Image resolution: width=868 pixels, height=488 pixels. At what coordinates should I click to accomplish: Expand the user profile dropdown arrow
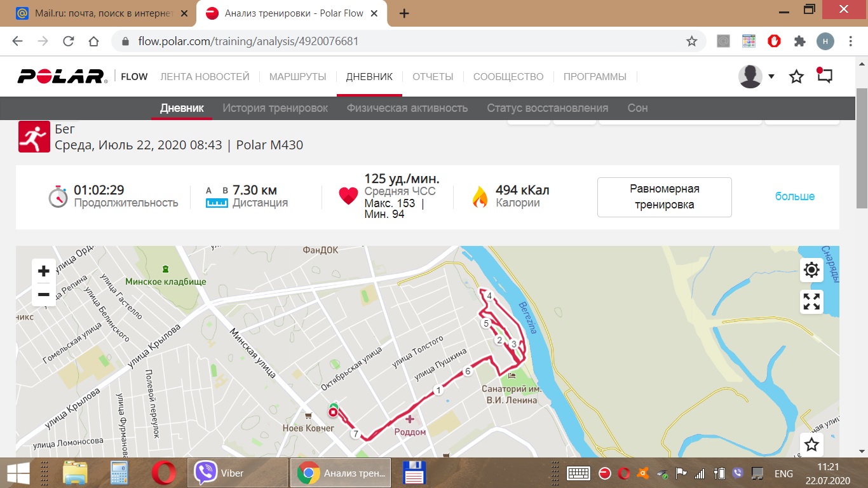[771, 76]
